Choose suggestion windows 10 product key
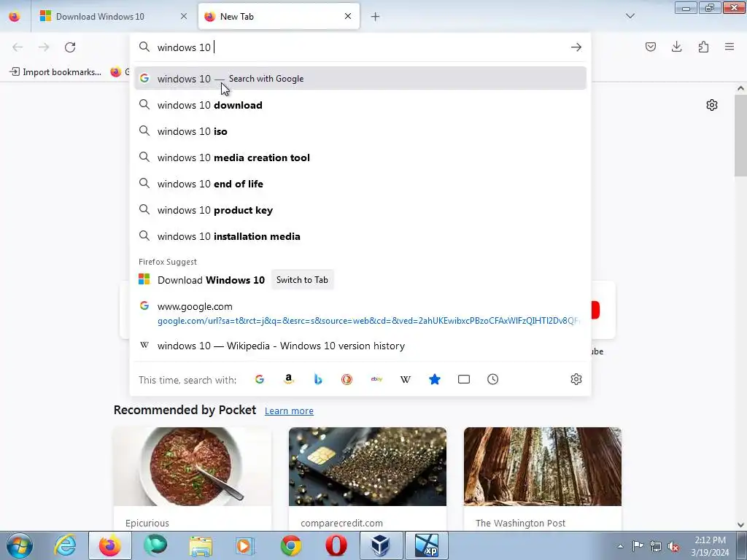Image resolution: width=747 pixels, height=560 pixels. 360,209
